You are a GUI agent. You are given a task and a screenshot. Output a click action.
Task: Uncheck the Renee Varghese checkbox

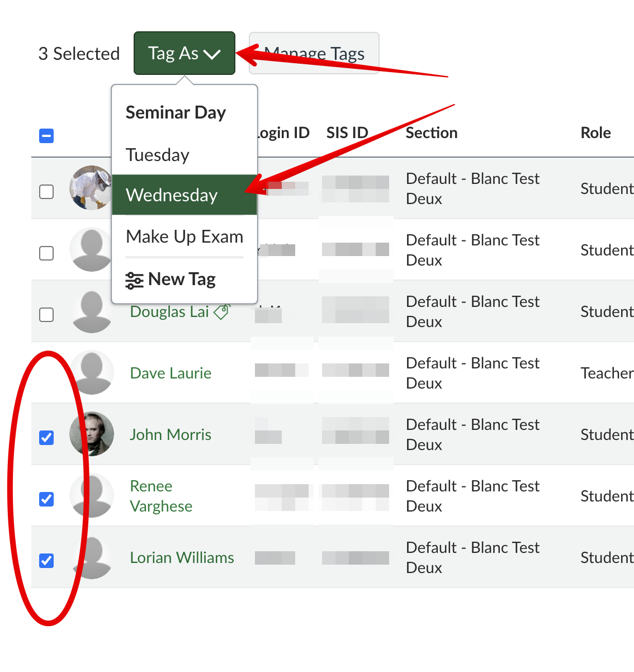(x=47, y=499)
